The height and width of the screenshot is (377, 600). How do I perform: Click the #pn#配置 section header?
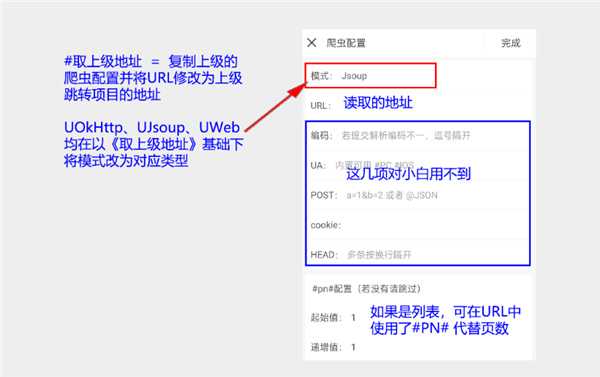pos(367,289)
